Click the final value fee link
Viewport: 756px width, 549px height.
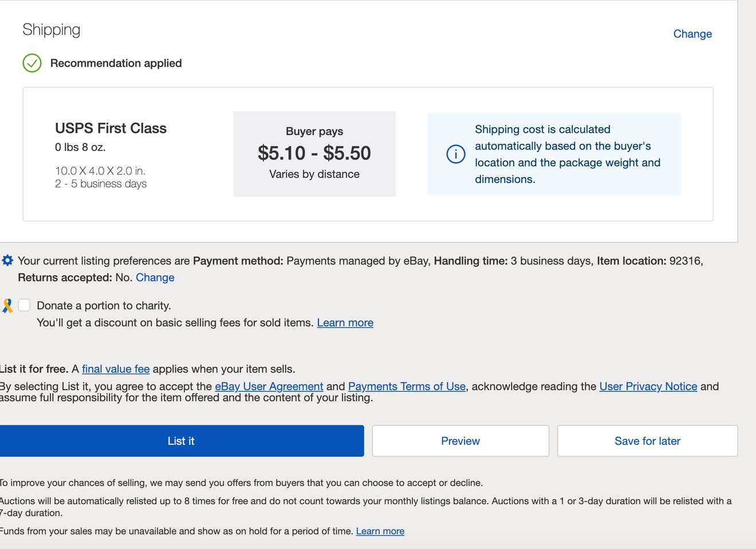(x=116, y=369)
